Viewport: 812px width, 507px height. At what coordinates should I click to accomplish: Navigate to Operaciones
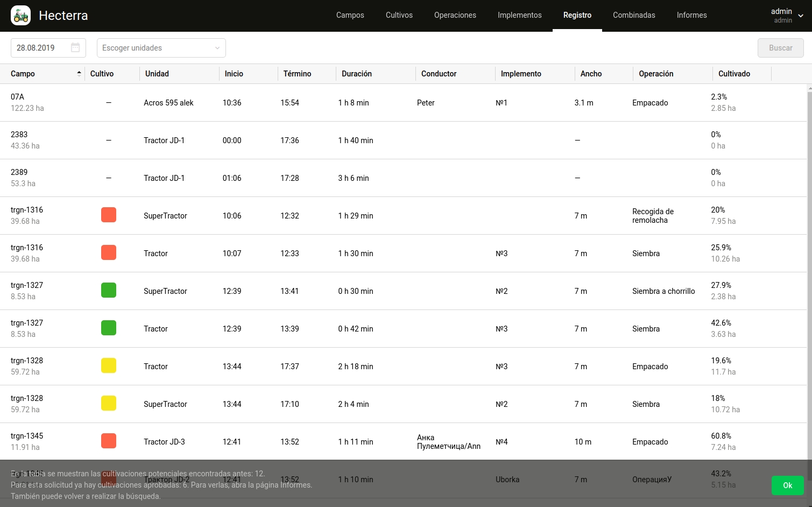[455, 15]
